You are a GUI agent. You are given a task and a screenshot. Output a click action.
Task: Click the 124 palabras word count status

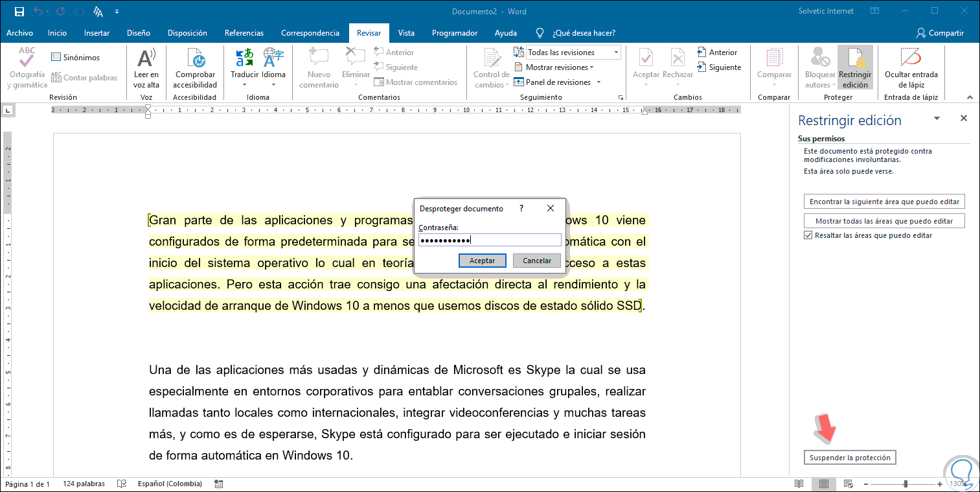click(x=84, y=484)
